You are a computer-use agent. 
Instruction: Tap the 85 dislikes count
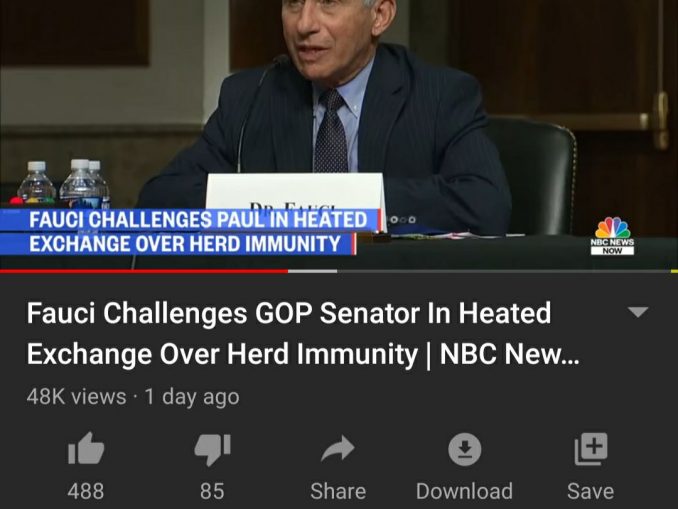click(212, 491)
